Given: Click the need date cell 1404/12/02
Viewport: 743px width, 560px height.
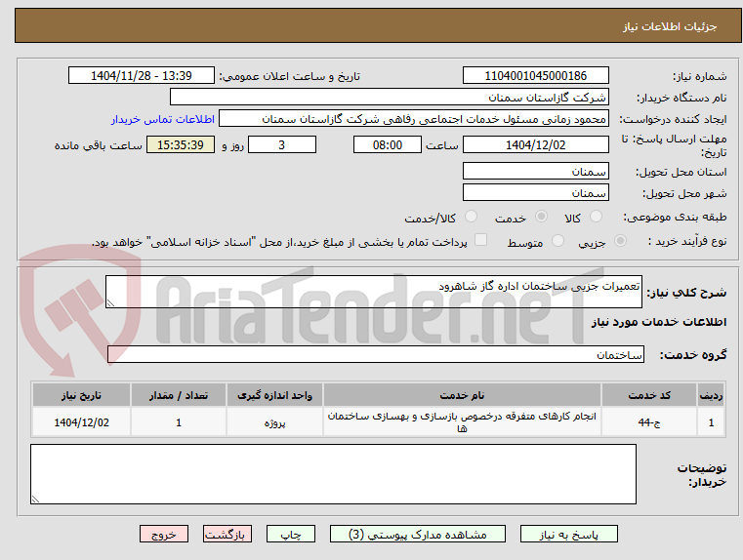Looking at the screenshot, I should [x=81, y=422].
